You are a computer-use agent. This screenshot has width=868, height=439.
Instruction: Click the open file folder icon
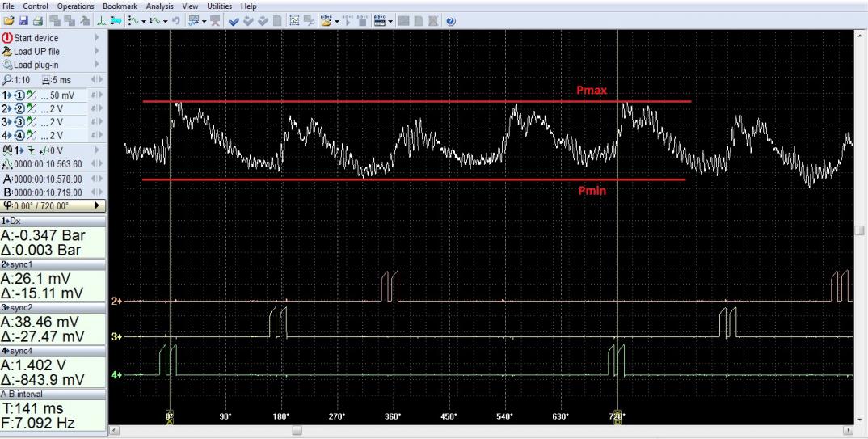pos(7,21)
